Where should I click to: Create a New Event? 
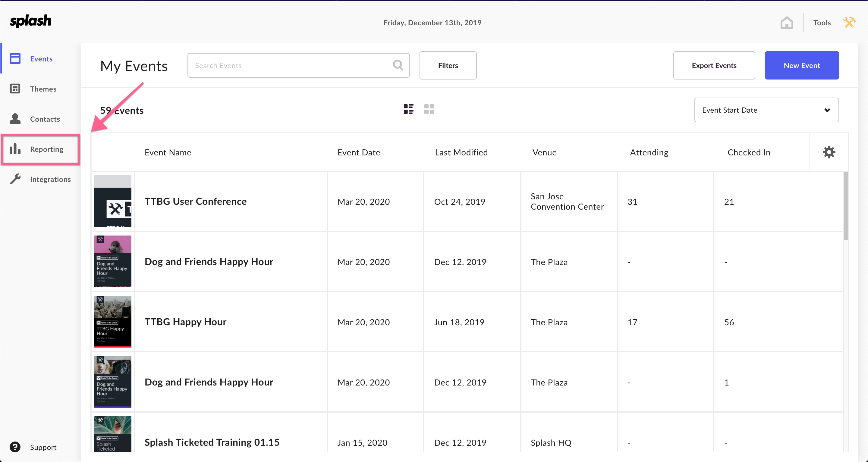point(802,65)
